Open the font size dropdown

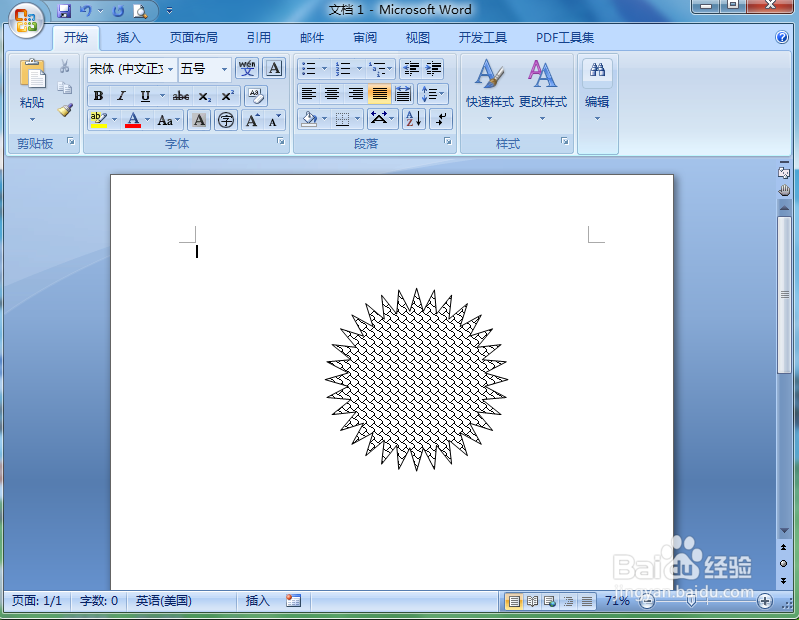tap(224, 69)
